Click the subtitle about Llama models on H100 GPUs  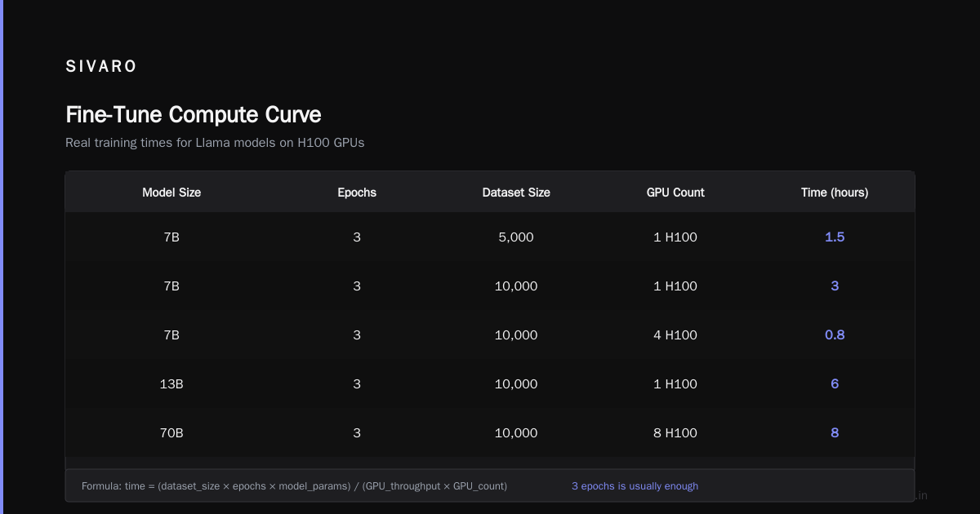click(x=215, y=143)
